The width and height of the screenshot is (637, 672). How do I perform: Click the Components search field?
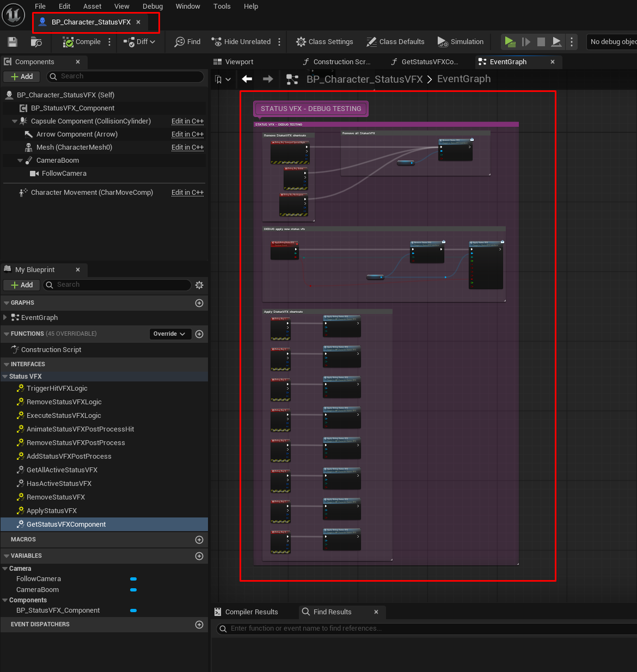click(x=125, y=77)
